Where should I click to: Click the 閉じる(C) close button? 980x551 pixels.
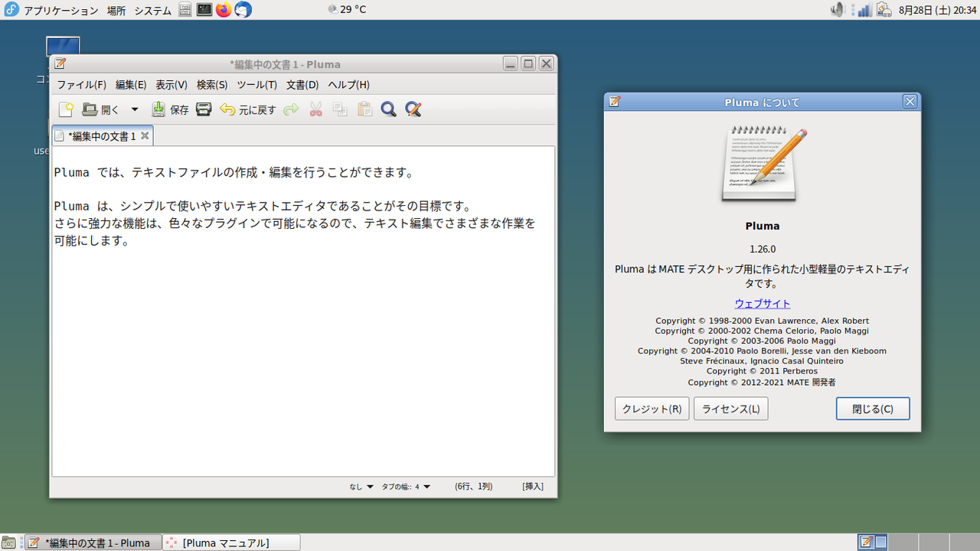(873, 409)
